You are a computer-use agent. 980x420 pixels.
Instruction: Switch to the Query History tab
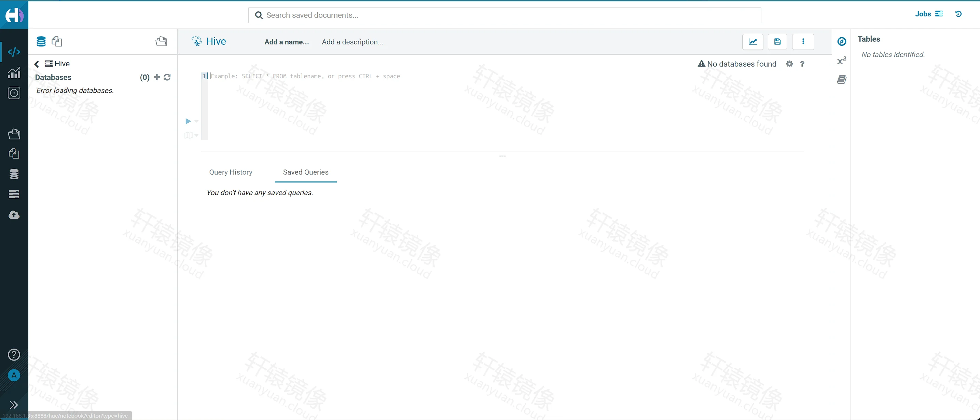coord(231,172)
